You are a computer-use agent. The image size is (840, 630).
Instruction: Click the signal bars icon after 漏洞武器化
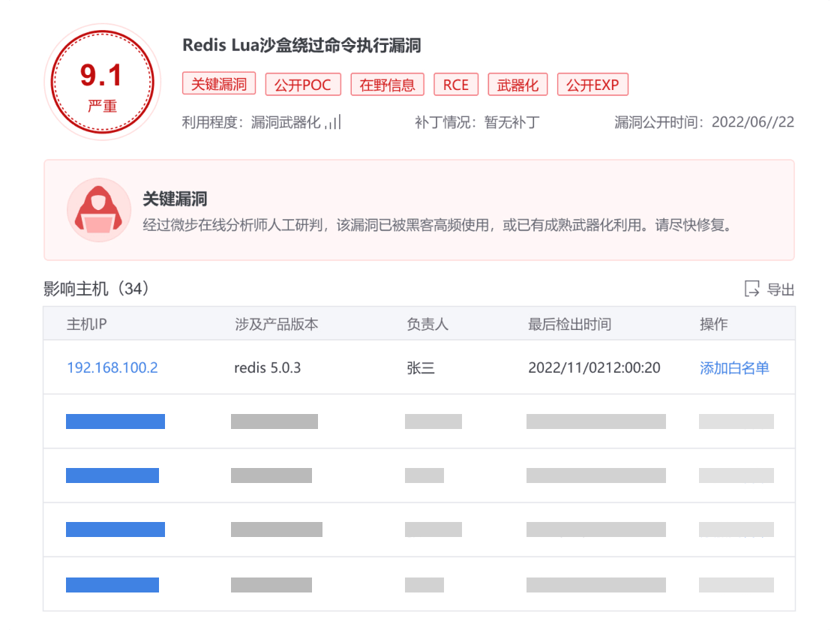333,123
